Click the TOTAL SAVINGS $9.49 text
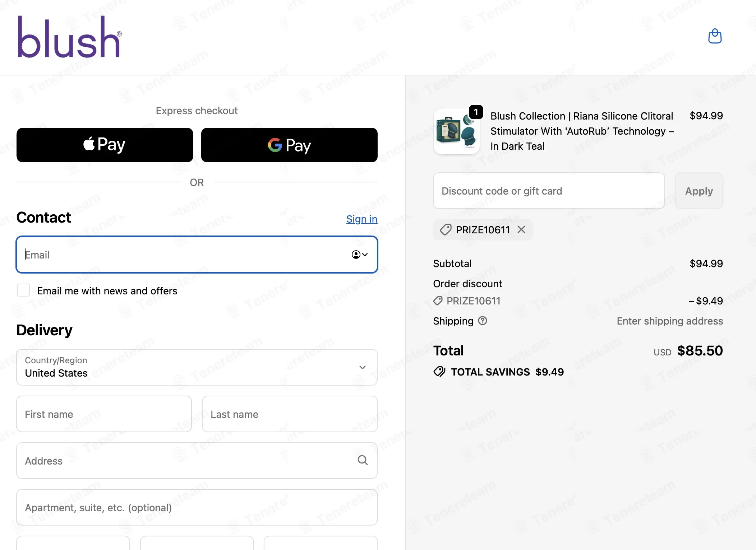 (x=507, y=372)
